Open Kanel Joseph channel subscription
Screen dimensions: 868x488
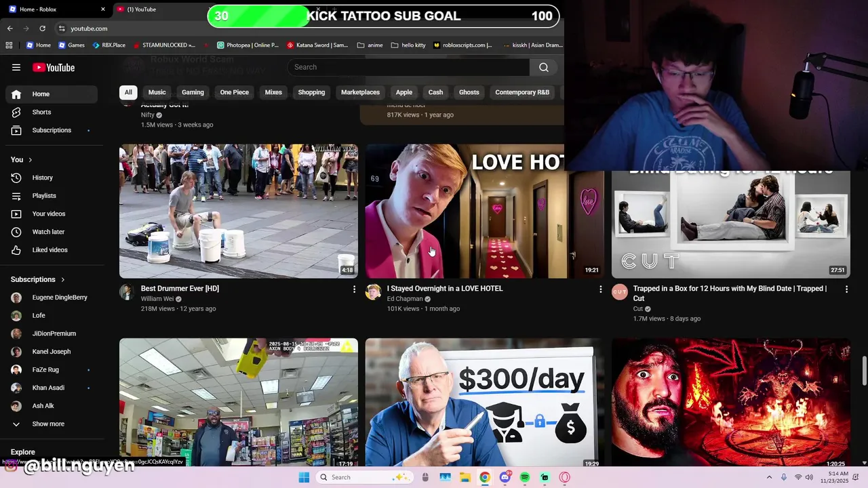(x=52, y=352)
